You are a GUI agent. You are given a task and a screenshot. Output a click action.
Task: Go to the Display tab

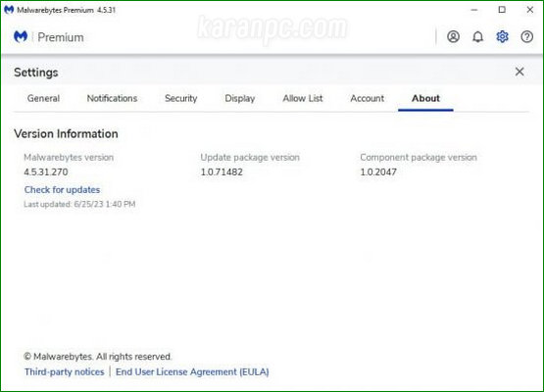point(240,98)
